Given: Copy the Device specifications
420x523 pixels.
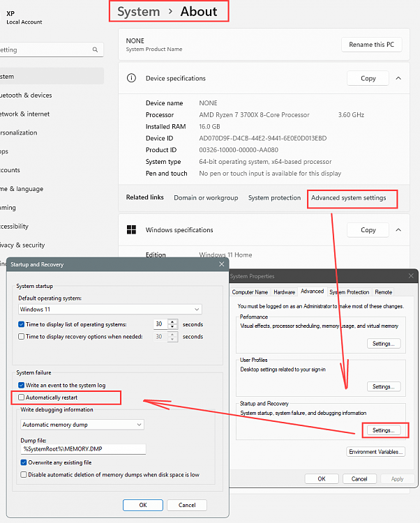Looking at the screenshot, I should (368, 78).
